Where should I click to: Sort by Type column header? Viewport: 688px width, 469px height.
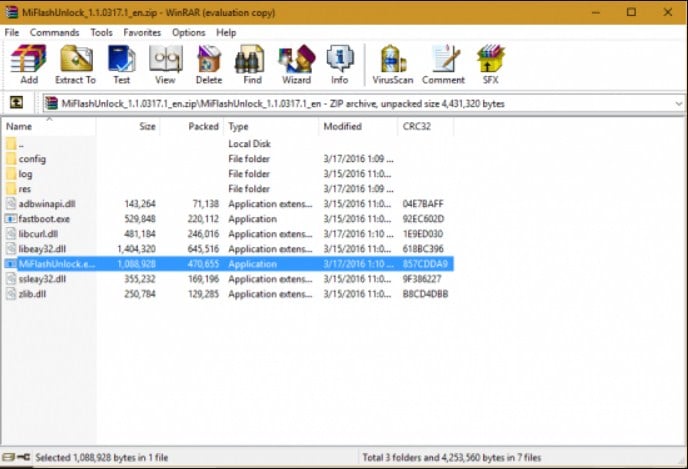tap(271, 126)
